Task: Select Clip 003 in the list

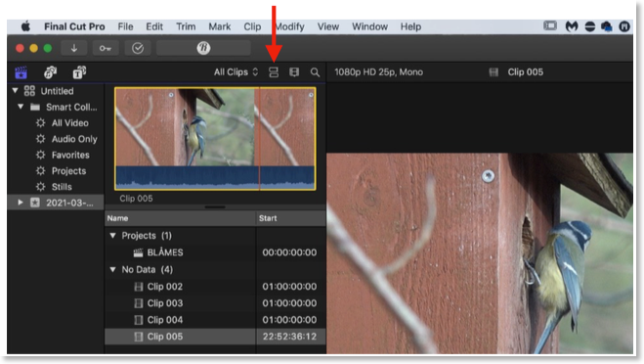Action: point(165,303)
